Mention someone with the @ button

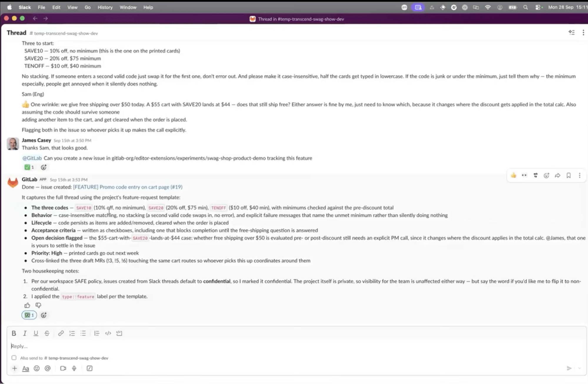[x=48, y=368]
